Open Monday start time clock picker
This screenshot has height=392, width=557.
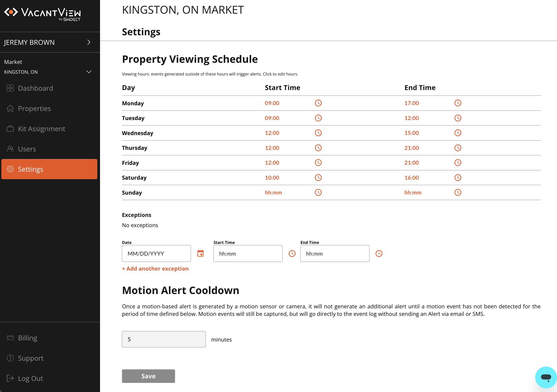coord(318,103)
